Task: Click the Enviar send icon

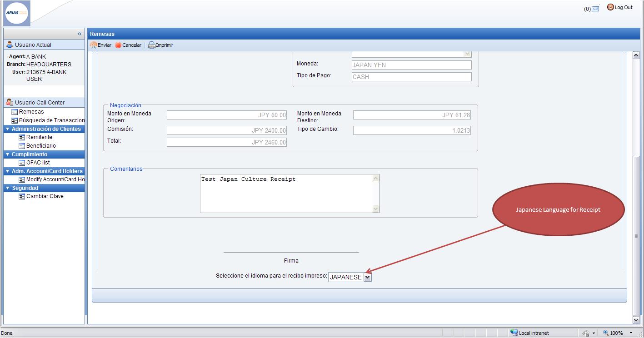Action: click(94, 45)
